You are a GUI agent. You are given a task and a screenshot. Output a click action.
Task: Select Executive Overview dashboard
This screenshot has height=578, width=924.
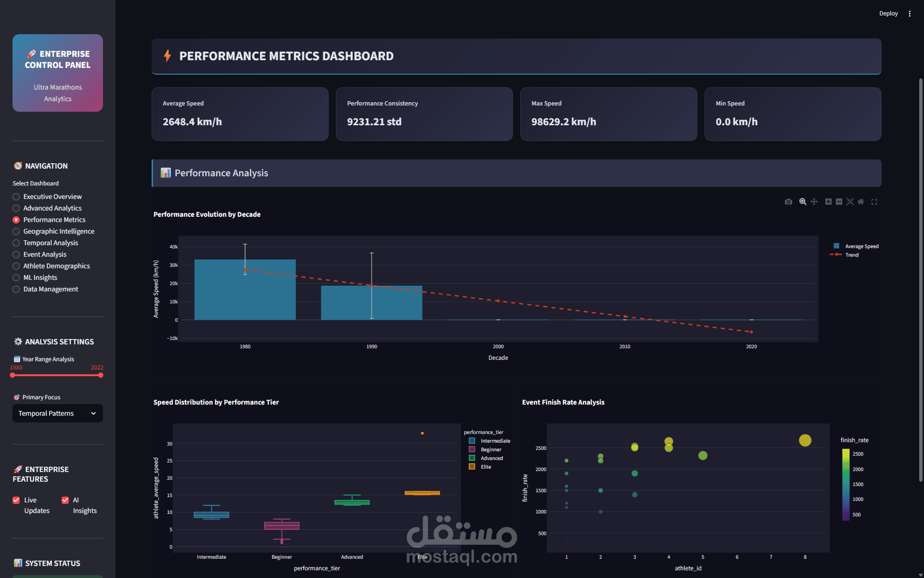point(16,197)
